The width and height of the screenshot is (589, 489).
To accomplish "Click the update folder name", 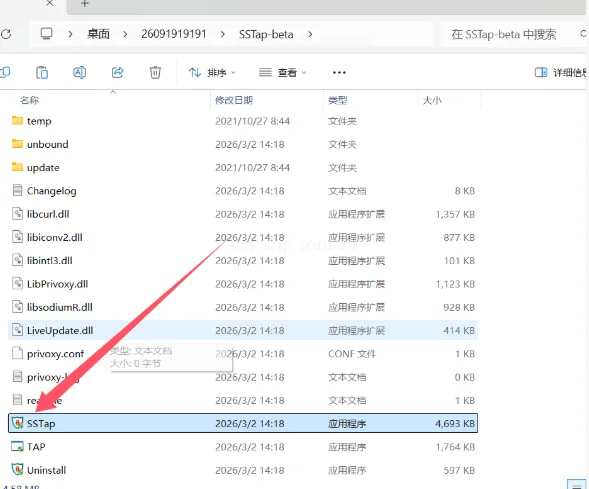I will click(x=43, y=168).
